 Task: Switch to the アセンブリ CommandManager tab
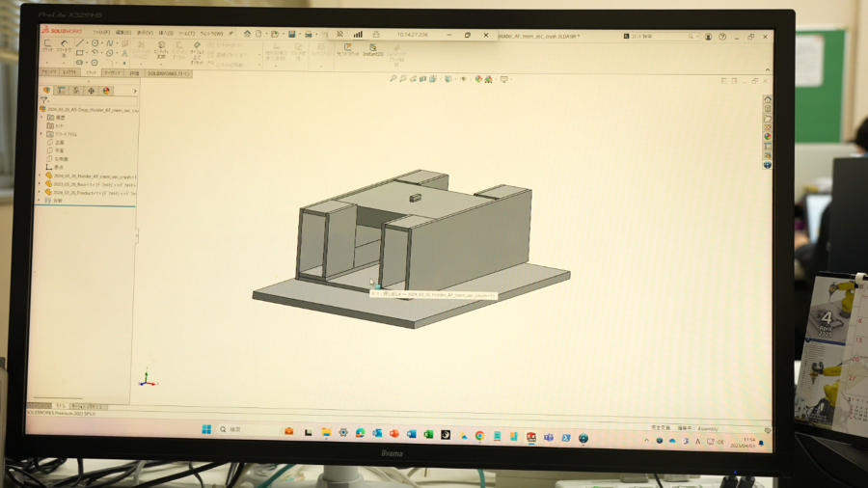coord(49,72)
